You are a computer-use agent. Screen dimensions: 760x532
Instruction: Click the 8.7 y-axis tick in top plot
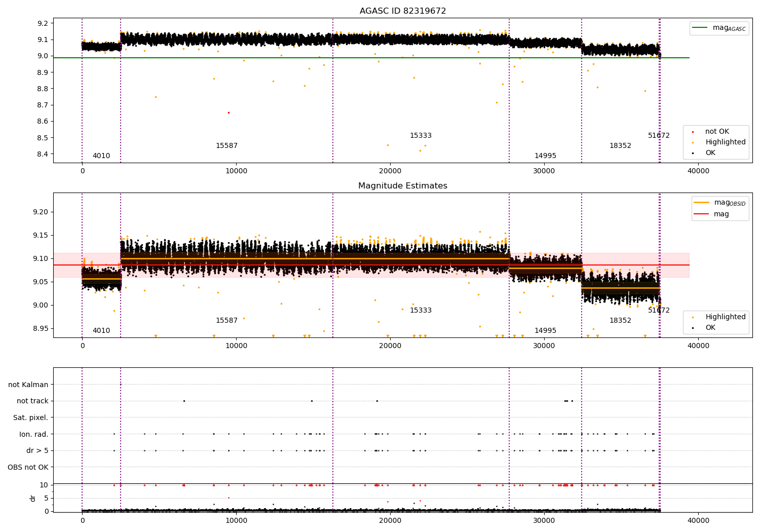[x=43, y=105]
